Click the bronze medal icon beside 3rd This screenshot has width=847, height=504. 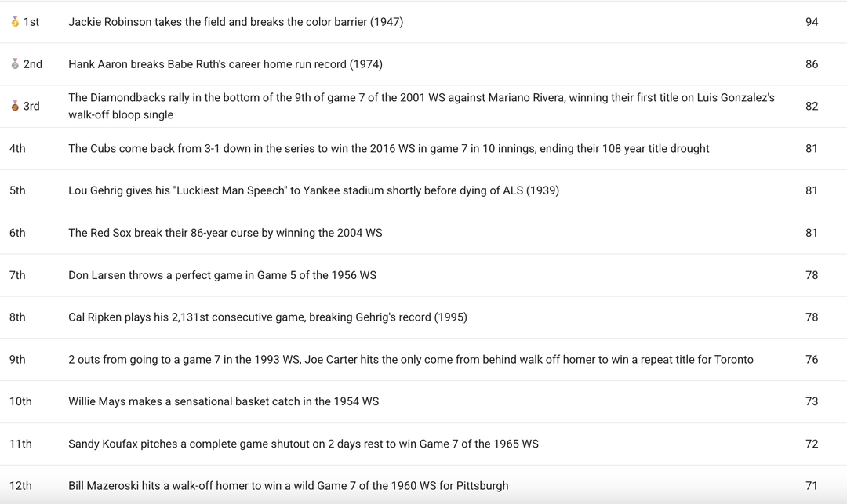tap(15, 107)
